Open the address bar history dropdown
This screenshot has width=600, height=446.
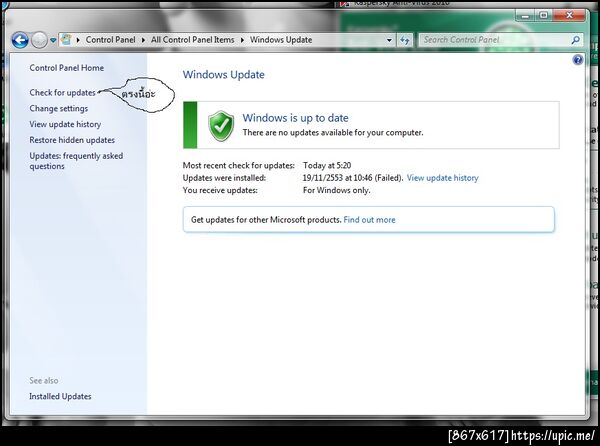point(389,40)
